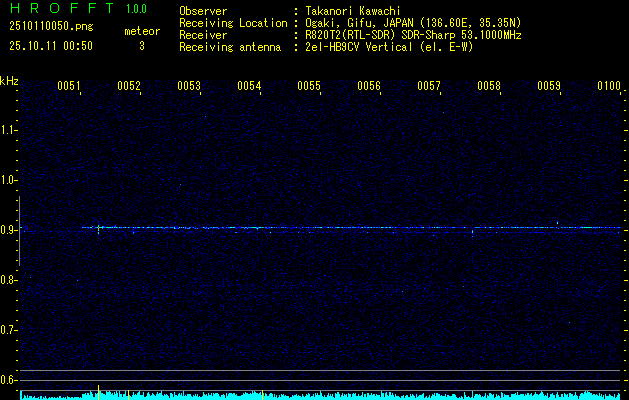
Task: Click the 0059 time axis label
Action: tap(549, 86)
